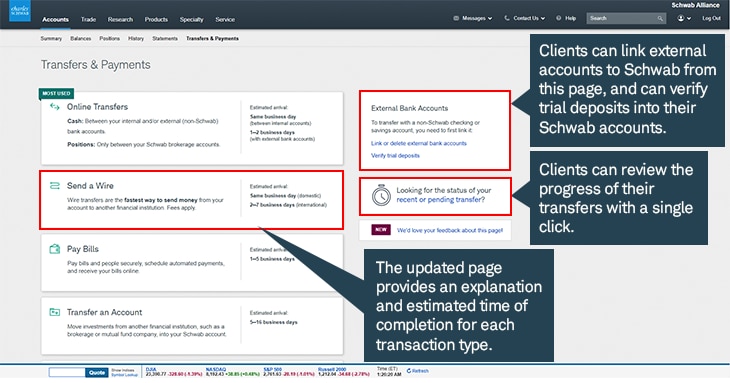This screenshot has width=730, height=383.
Task: Open the Accounts menu
Action: [55, 20]
